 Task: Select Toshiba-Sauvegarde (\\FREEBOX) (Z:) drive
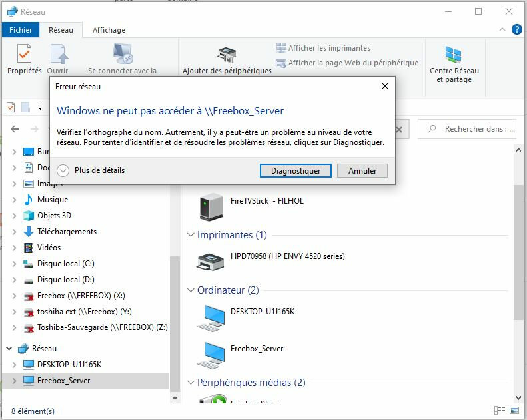(x=103, y=327)
